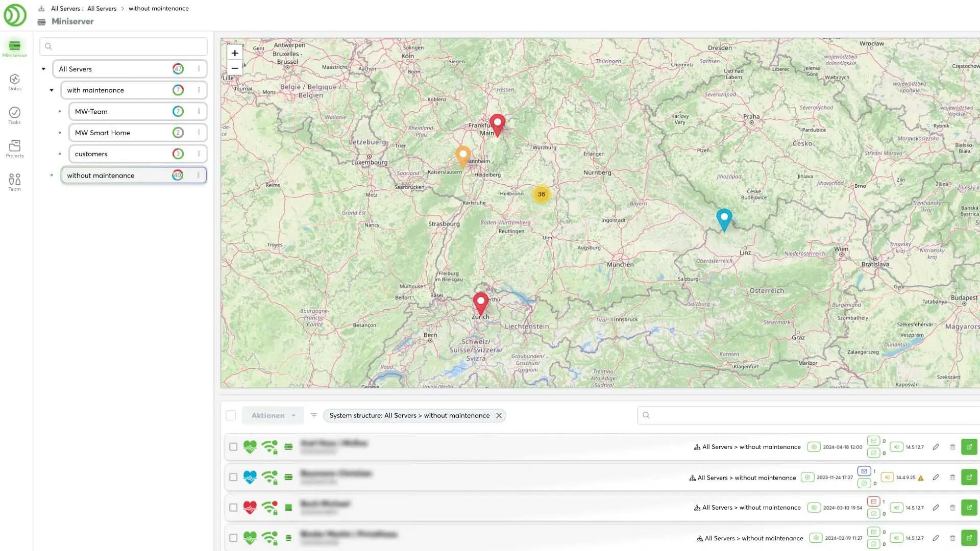Click the zoom-in button on the map
This screenshot has width=980, height=551.
coord(234,53)
